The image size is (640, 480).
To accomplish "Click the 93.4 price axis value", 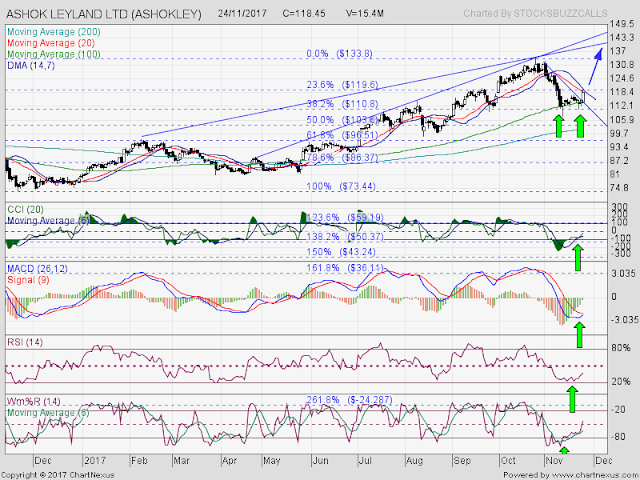I will 620,147.
